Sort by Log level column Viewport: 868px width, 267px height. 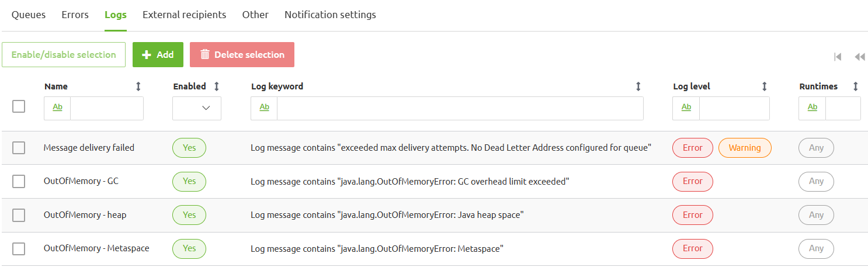[x=765, y=86]
